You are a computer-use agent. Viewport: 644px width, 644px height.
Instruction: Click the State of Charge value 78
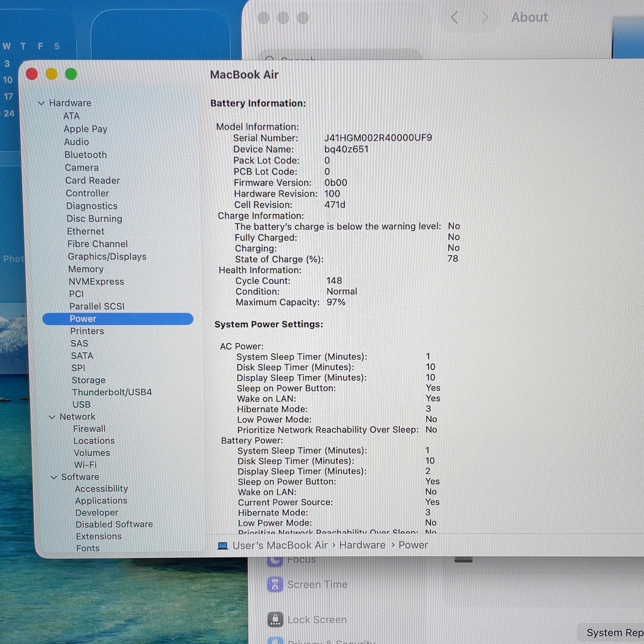click(x=453, y=258)
